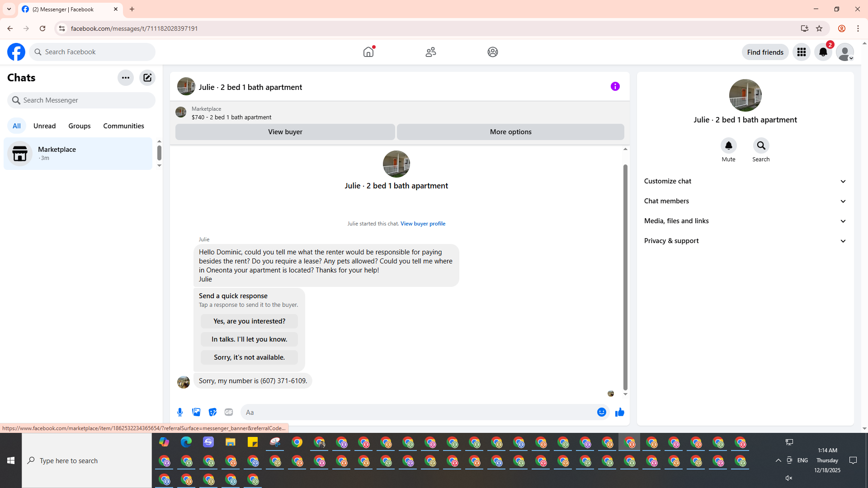The height and width of the screenshot is (488, 868).
Task: Toggle conversation information panel
Action: pyautogui.click(x=615, y=86)
